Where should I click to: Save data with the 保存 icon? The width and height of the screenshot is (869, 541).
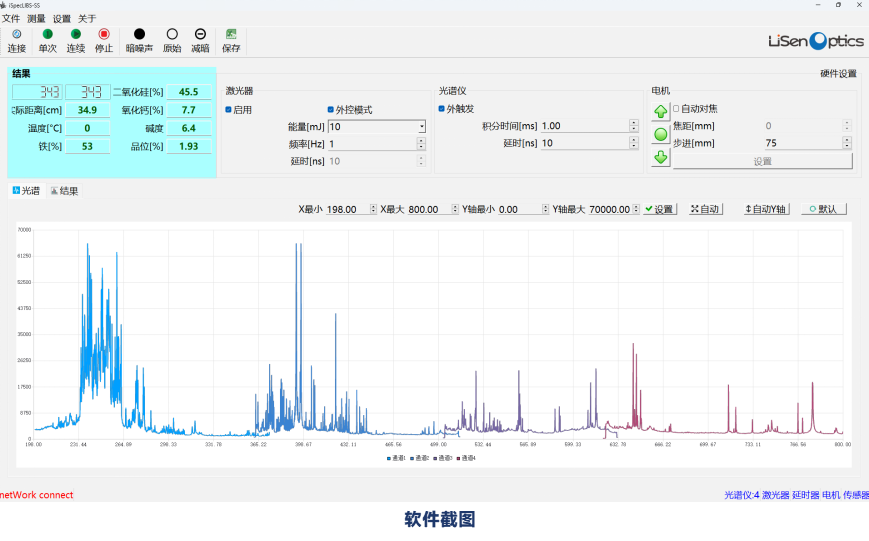coord(231,35)
